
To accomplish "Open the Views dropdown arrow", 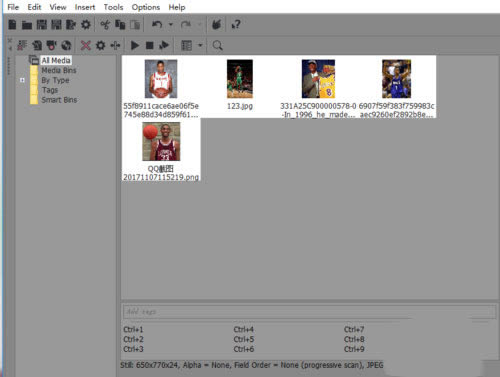I will (x=200, y=45).
